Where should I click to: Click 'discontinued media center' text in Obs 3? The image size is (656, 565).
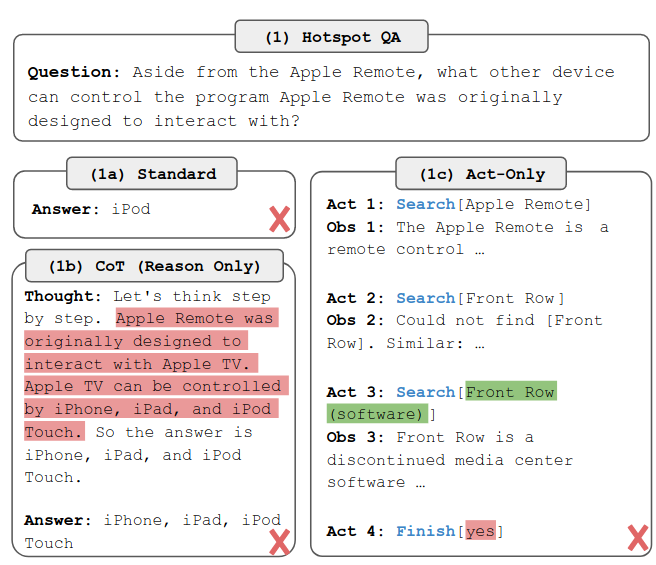(x=450, y=460)
